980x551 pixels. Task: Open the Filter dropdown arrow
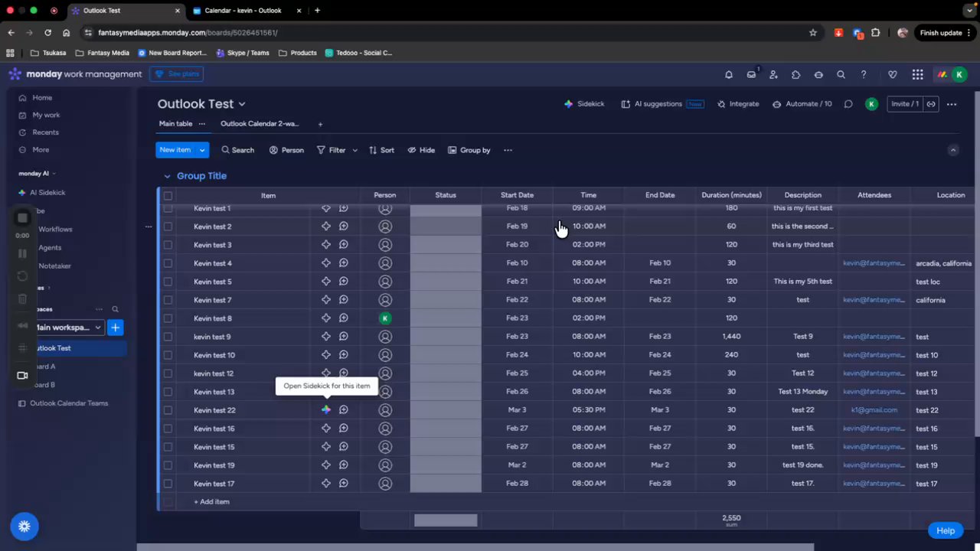click(x=354, y=150)
